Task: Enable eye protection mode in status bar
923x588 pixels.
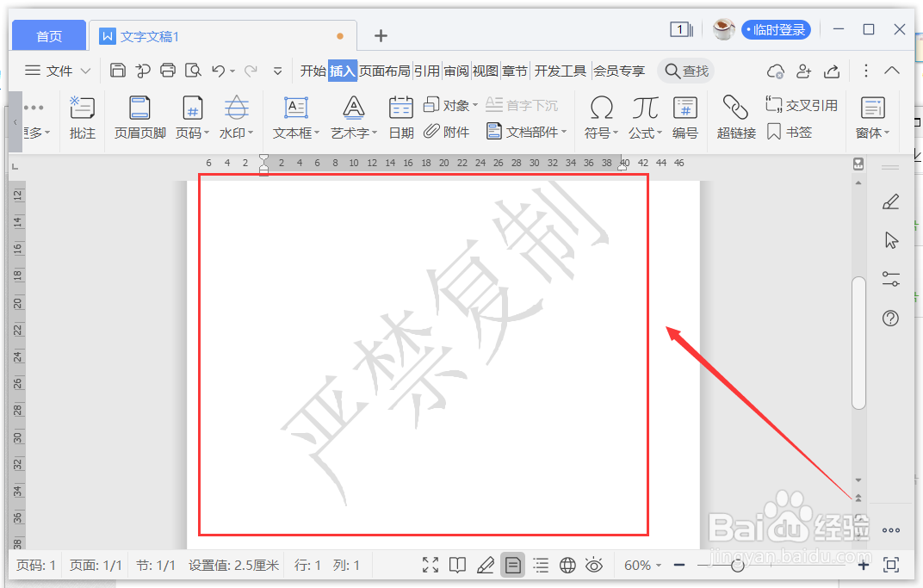Action: point(594,566)
